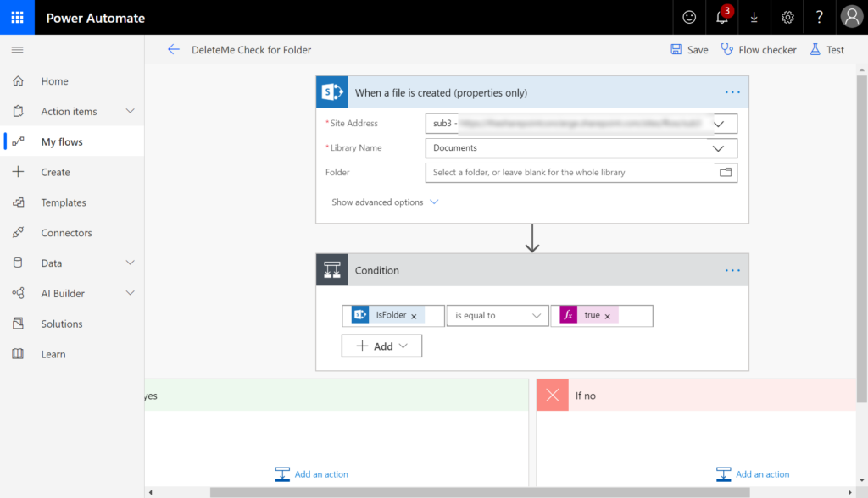
Task: Click the Folder input field
Action: 581,172
